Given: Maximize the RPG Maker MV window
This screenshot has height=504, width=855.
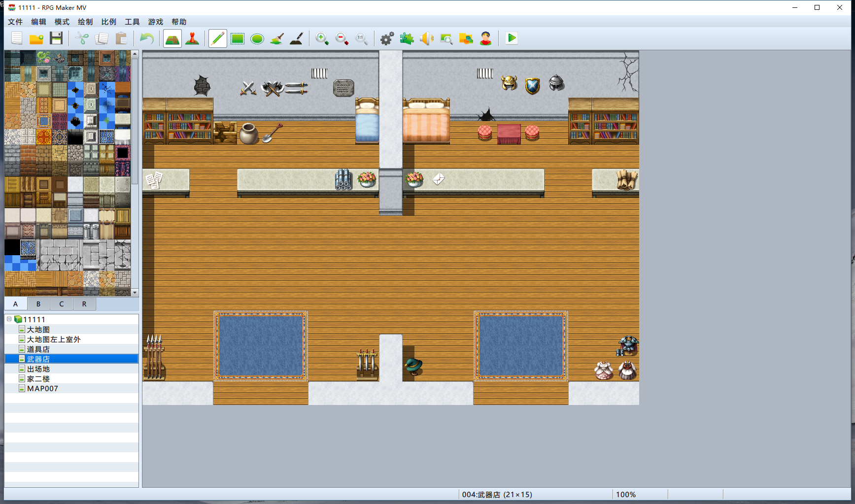Looking at the screenshot, I should coord(817,7).
